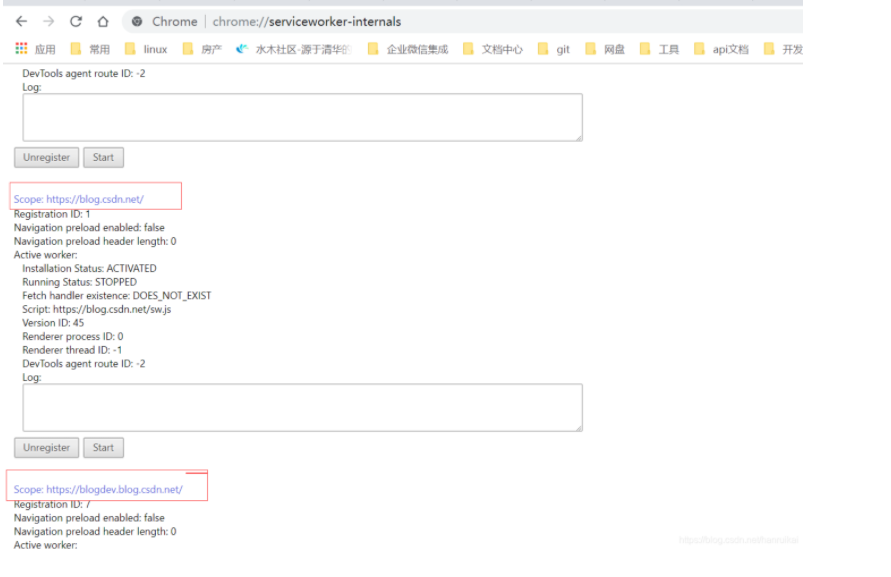Click the address bar URL serviceworker-internals
This screenshot has height=577, width=891.
click(x=307, y=22)
